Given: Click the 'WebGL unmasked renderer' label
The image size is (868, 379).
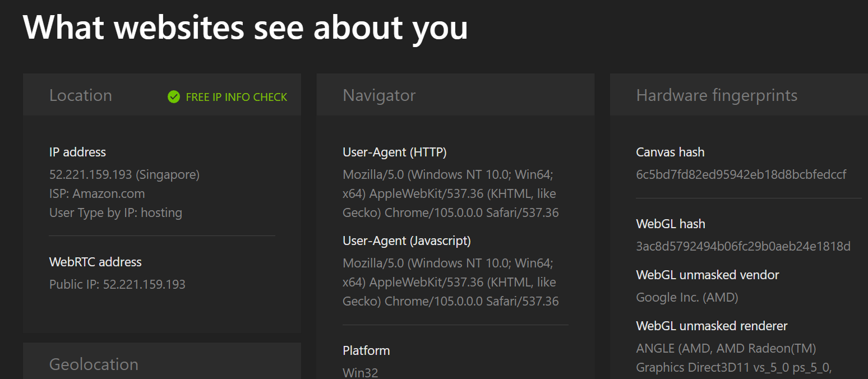Looking at the screenshot, I should pos(712,326).
